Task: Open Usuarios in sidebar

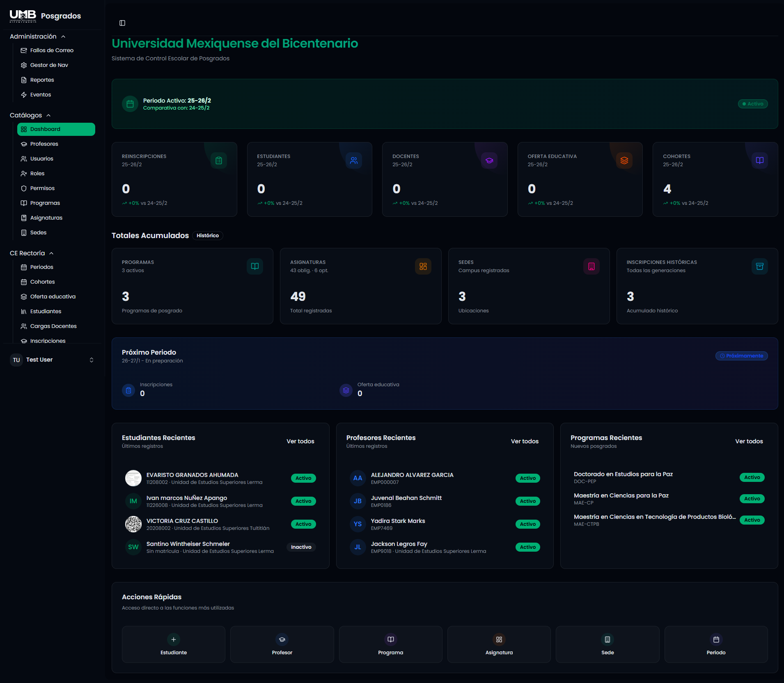Action: (56, 159)
